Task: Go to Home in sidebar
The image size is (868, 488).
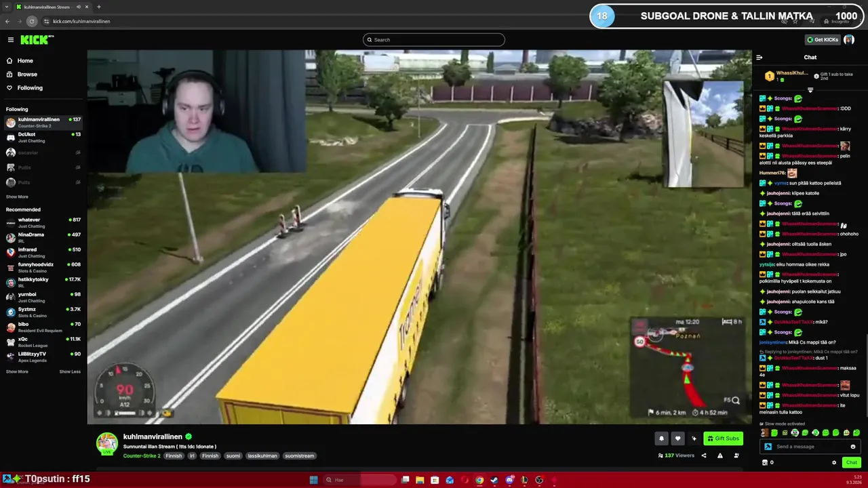Action: (x=25, y=61)
